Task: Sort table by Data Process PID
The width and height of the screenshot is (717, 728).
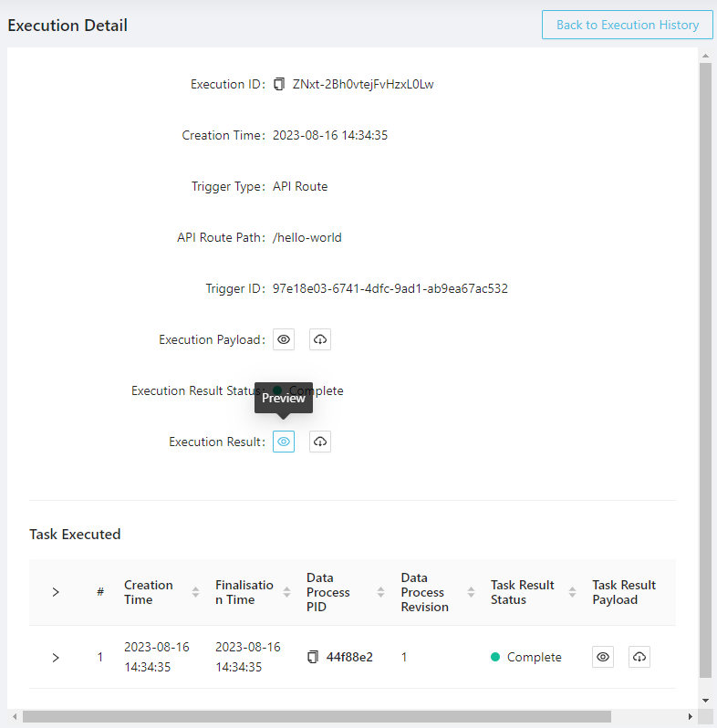Action: [380, 592]
